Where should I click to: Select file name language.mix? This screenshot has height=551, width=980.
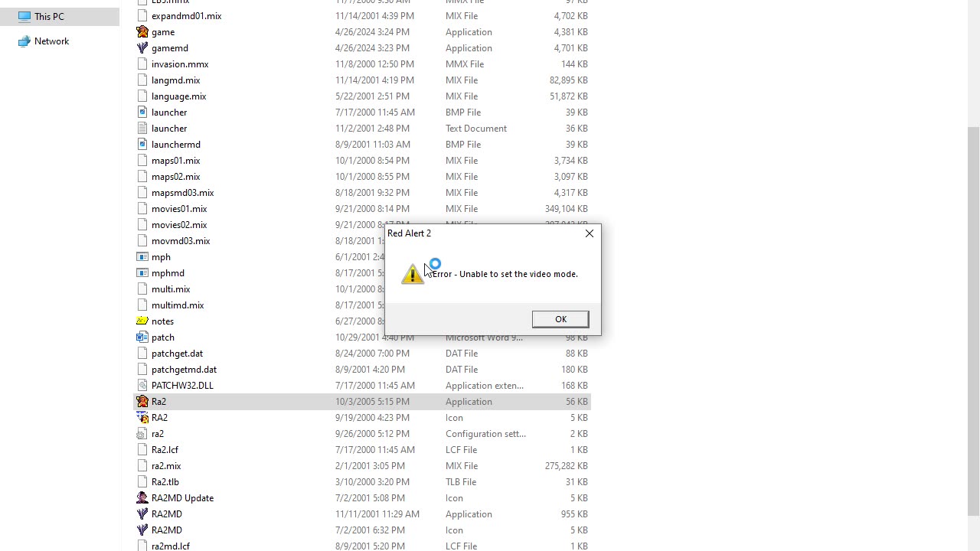pyautogui.click(x=178, y=96)
